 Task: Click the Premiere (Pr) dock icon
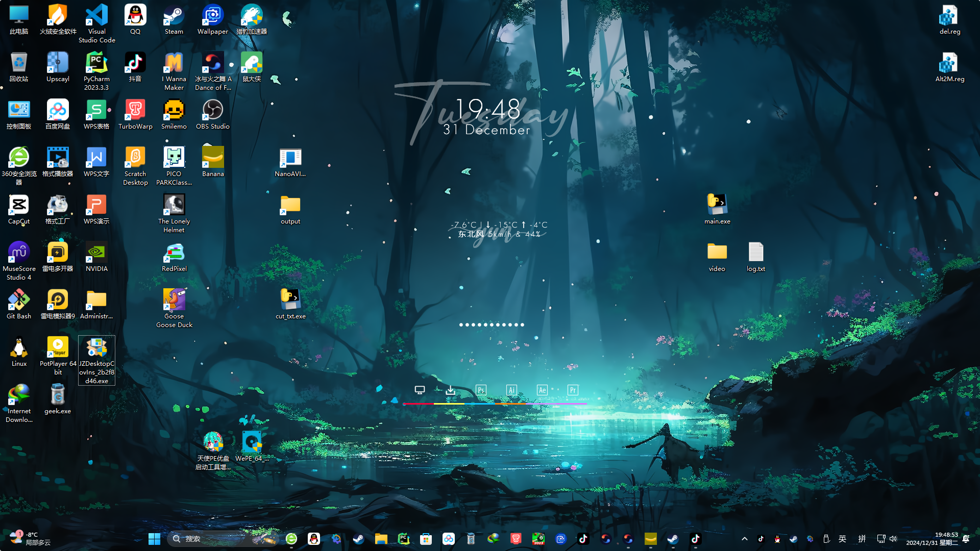click(x=573, y=390)
